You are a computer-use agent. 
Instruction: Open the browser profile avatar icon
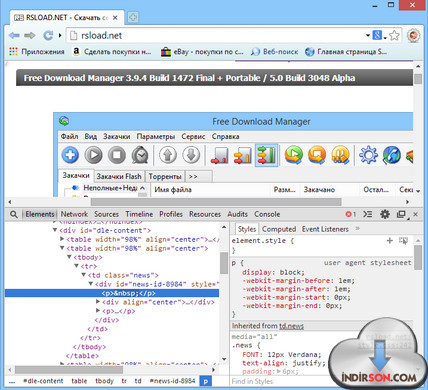click(413, 35)
